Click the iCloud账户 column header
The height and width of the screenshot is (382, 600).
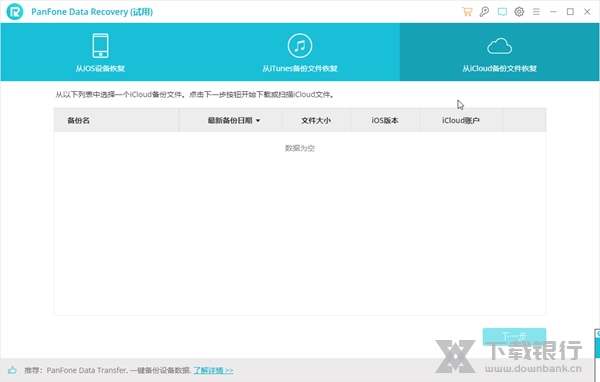(x=461, y=121)
